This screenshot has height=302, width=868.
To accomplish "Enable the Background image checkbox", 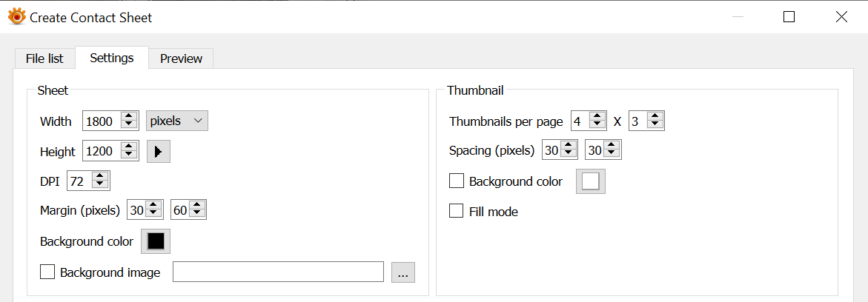I will coord(47,272).
